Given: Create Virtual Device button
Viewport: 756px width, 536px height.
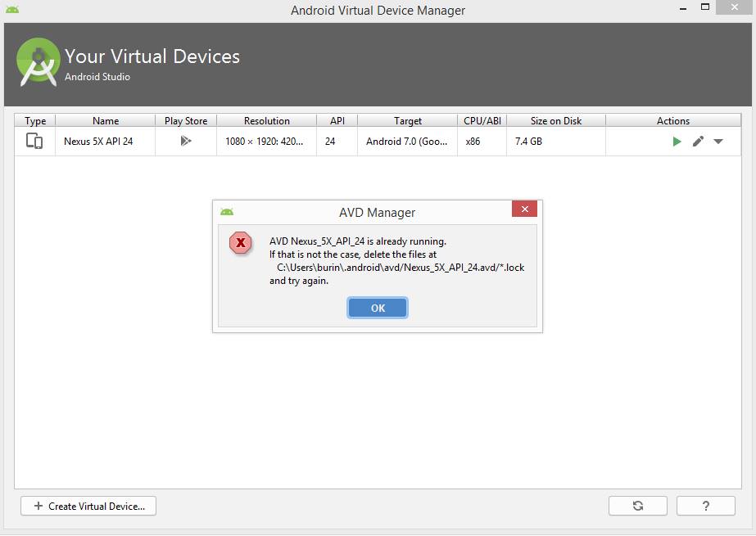Looking at the screenshot, I should (88, 506).
